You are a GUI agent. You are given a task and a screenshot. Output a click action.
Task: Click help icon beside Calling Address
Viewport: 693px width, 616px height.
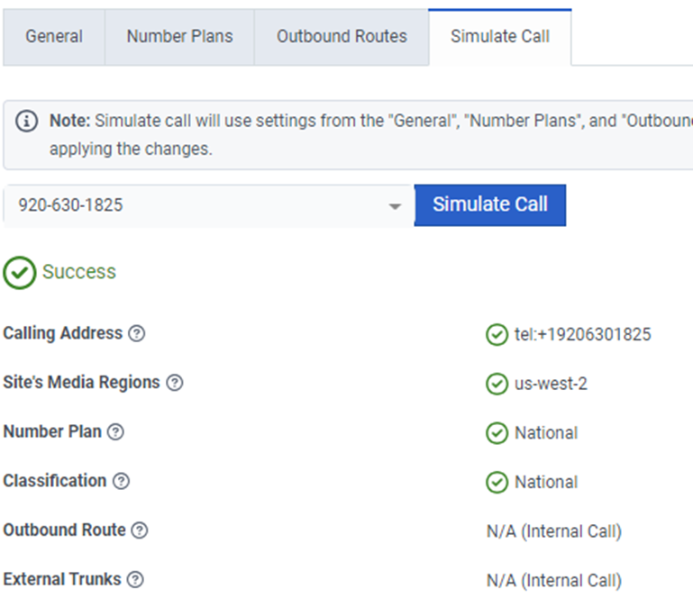[x=137, y=334]
